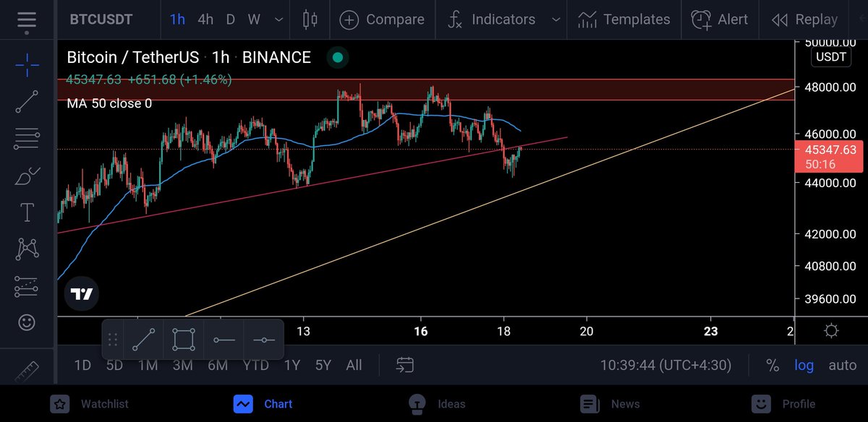Open the emoji icons tool
The width and height of the screenshot is (868, 422).
click(x=27, y=322)
